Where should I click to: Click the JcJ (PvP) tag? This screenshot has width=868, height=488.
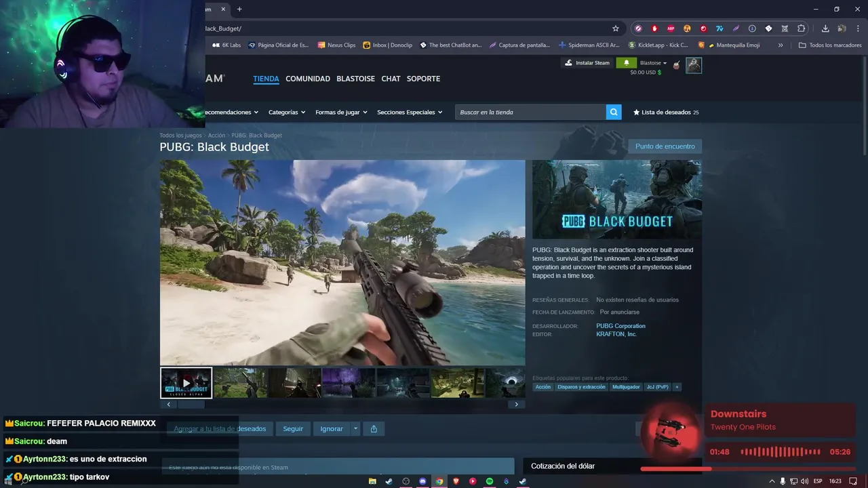(x=657, y=387)
